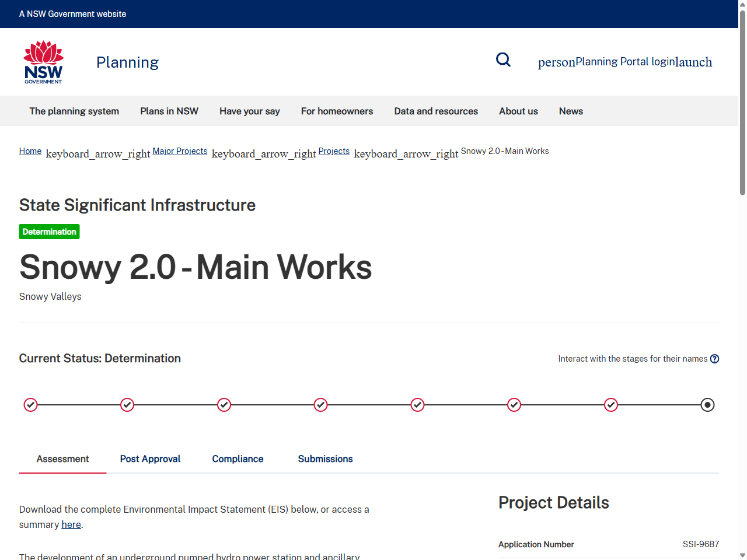Go to Projects breadcrumb link
Screen dimensions: 747x560
[x=334, y=151]
